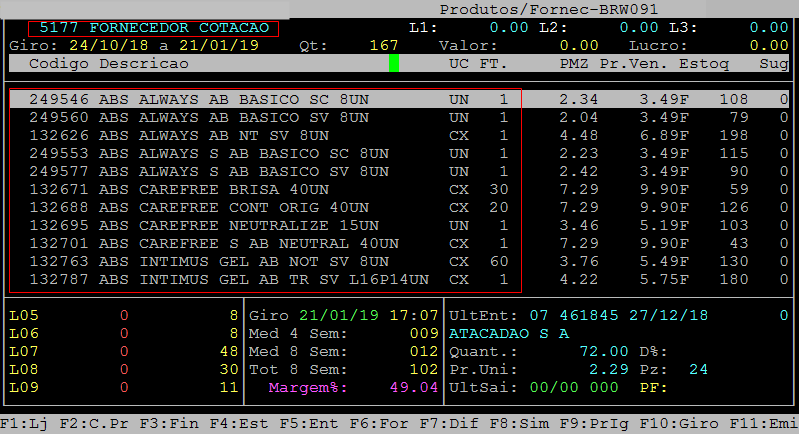Select the L07 store line
The width and height of the screenshot is (799, 434).
(22, 351)
